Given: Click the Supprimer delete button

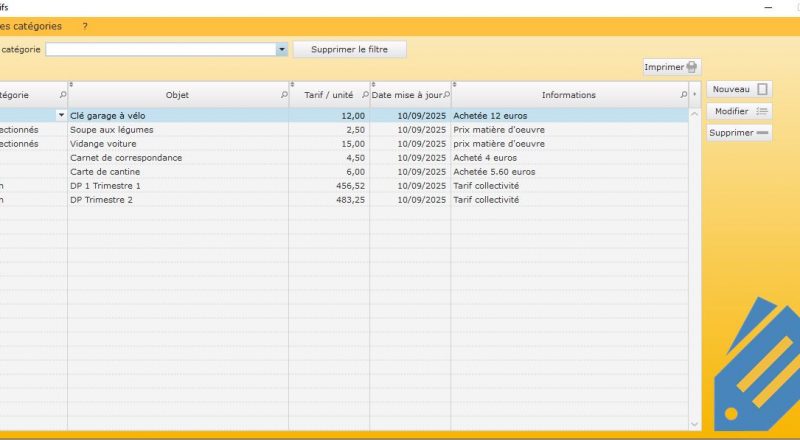Looking at the screenshot, I should (739, 133).
